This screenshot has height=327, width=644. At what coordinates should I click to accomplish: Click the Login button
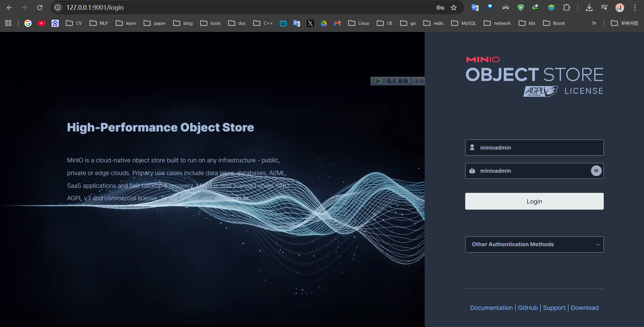pos(534,201)
